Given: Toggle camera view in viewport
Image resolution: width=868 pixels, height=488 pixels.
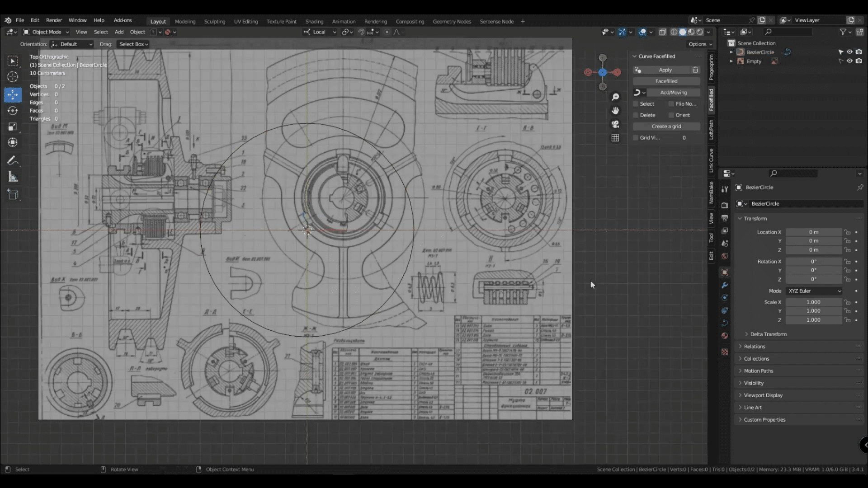Looking at the screenshot, I should [615, 124].
